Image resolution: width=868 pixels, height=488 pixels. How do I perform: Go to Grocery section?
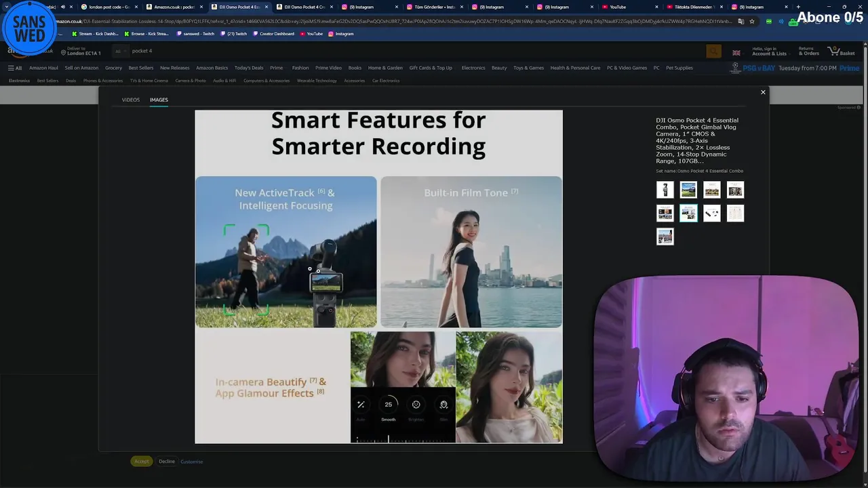click(x=113, y=68)
